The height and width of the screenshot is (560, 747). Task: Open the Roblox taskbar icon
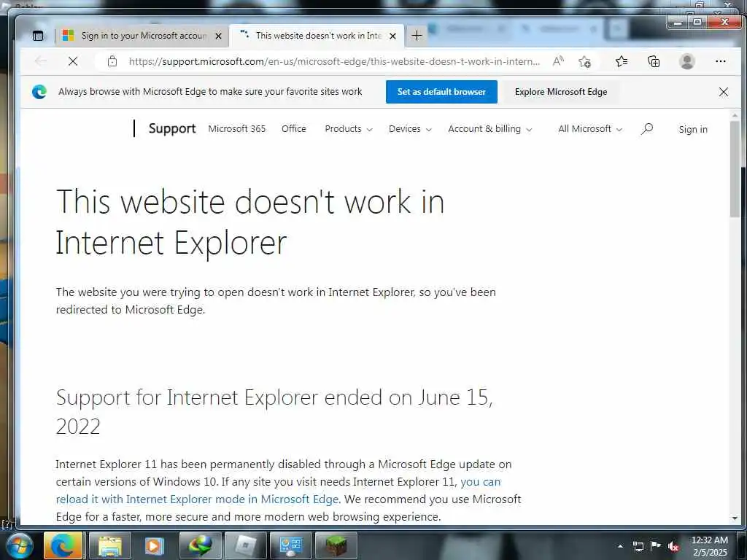245,545
